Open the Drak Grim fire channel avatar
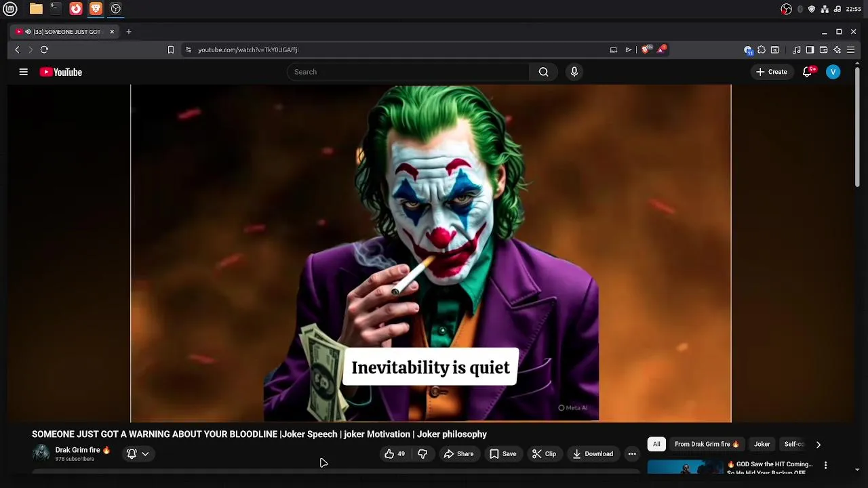 (x=41, y=453)
